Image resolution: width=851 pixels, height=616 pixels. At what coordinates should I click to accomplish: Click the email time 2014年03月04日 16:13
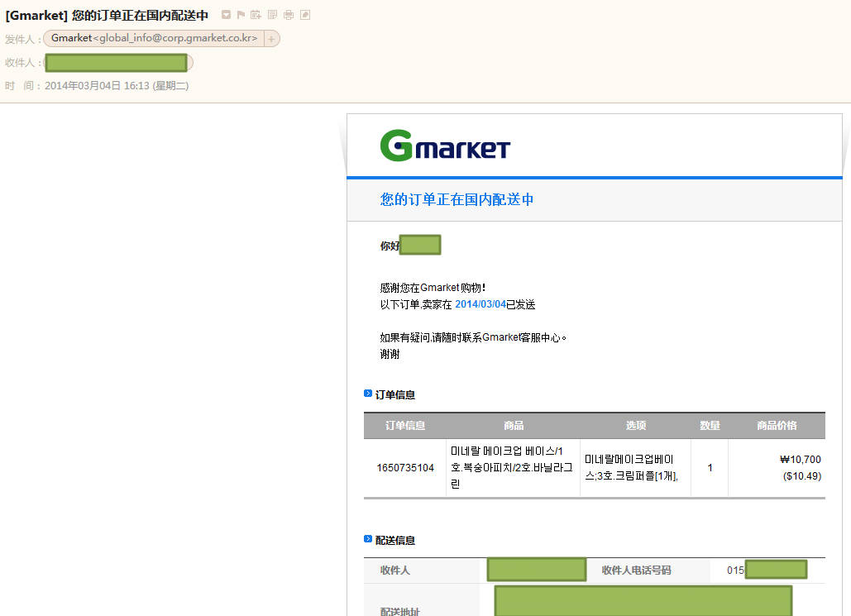coord(117,86)
